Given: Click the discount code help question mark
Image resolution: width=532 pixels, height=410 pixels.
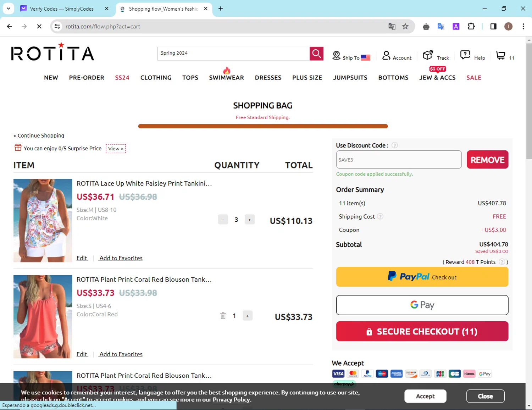Looking at the screenshot, I should point(394,145).
